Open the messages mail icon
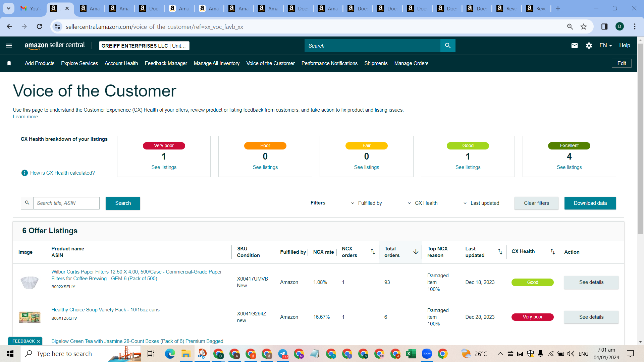The image size is (644, 362). click(x=574, y=46)
